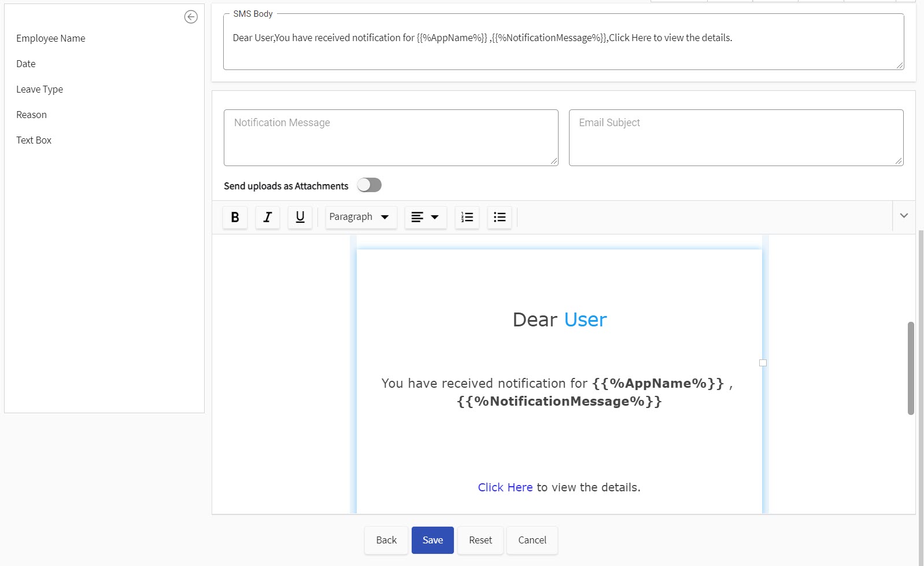924x566 pixels.
Task: Open the text alignment dropdown
Action: [x=426, y=217]
